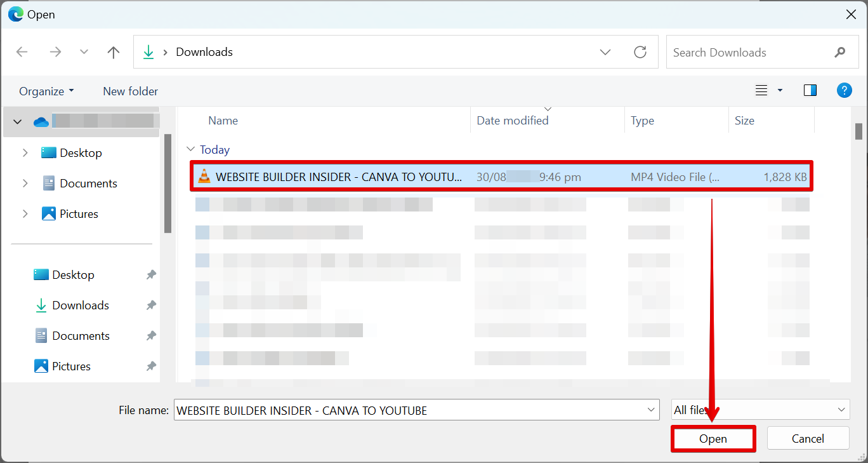Image resolution: width=868 pixels, height=463 pixels.
Task: Go back to the previous folder
Action: [22, 52]
